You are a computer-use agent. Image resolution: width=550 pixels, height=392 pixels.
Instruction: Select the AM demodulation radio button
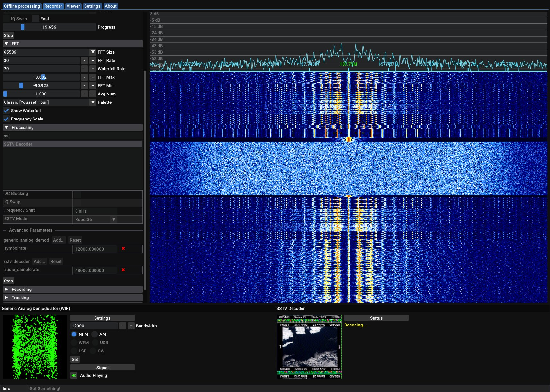tap(95, 334)
